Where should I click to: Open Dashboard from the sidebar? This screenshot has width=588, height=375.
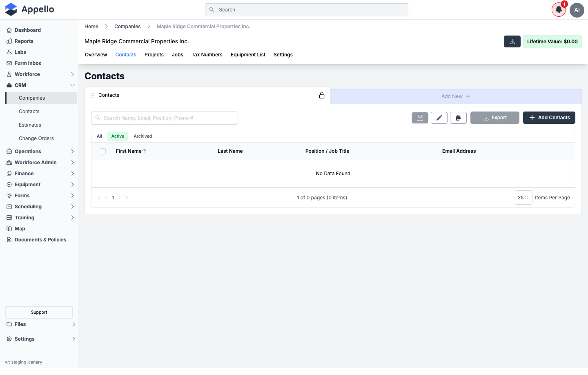click(x=27, y=30)
